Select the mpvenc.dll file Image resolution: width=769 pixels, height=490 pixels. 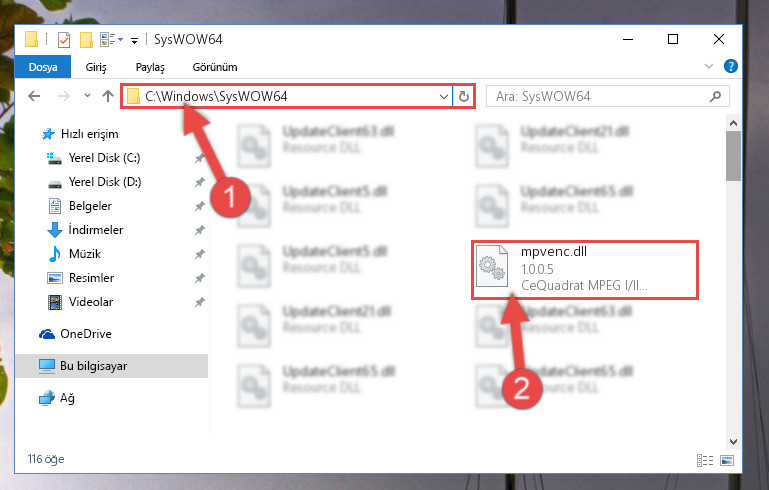585,269
